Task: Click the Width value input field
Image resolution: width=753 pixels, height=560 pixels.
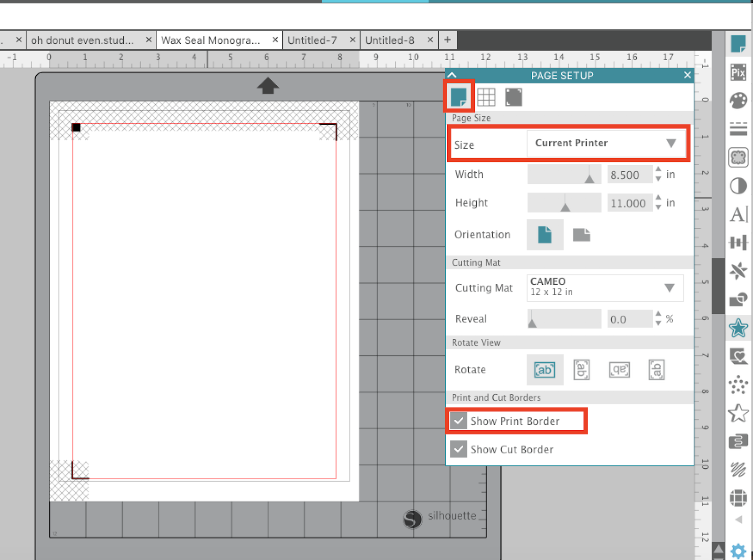Action: 629,174
